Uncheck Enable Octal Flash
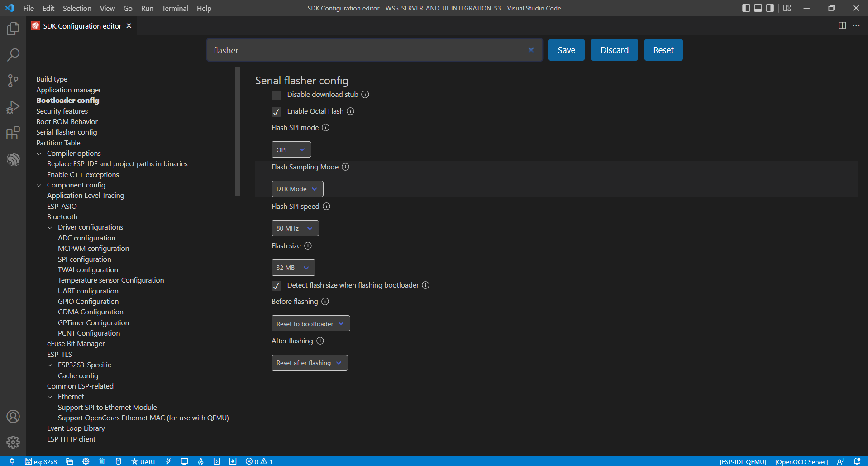 pos(277,112)
